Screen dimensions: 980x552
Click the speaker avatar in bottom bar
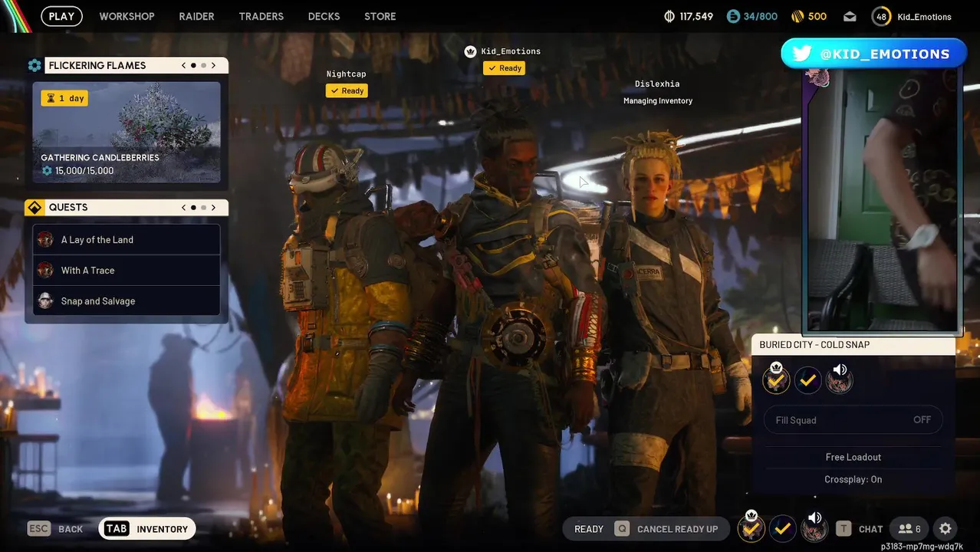click(814, 527)
